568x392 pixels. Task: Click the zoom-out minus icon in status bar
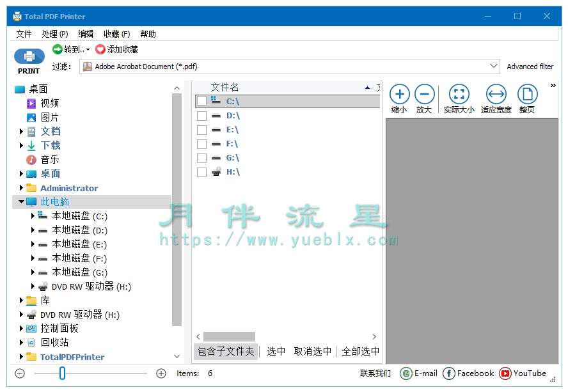pos(20,373)
